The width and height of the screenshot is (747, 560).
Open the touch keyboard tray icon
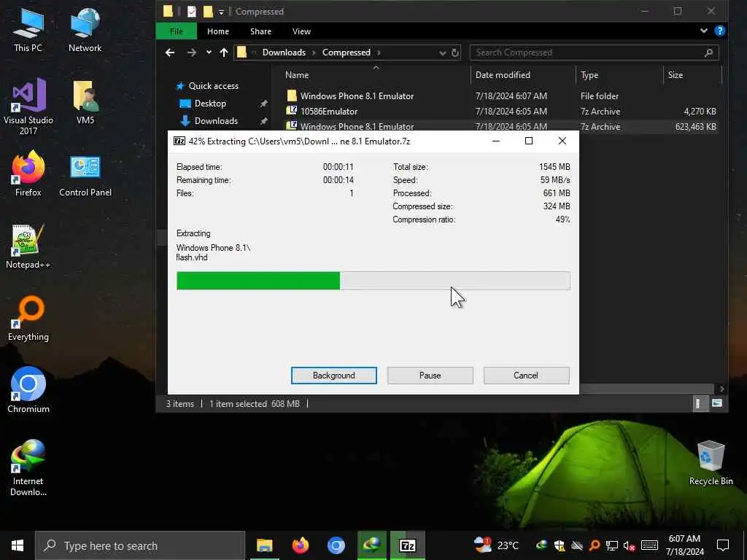point(649,545)
